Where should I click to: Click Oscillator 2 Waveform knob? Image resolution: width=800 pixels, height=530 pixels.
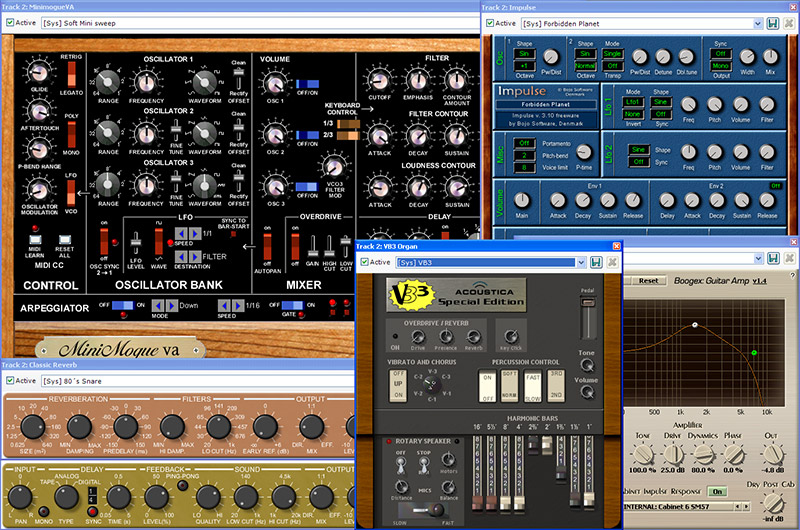coord(205,133)
